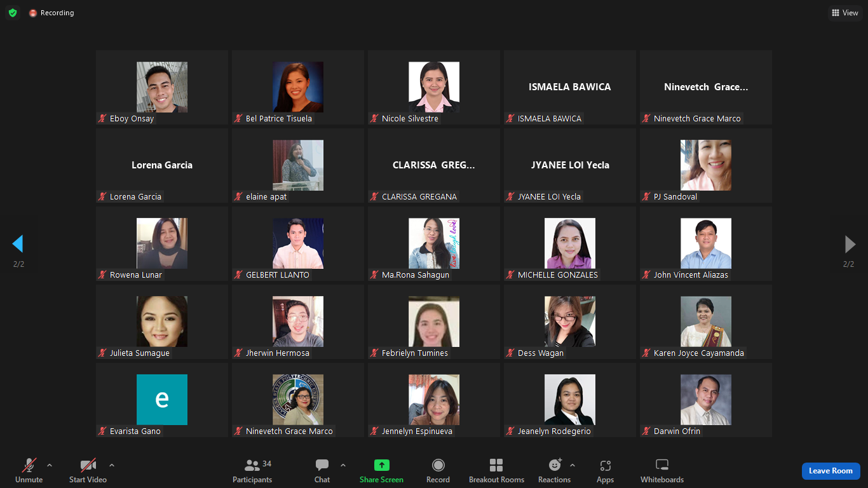
Task: Expand video options arrow beside Start Video
Action: 112,465
